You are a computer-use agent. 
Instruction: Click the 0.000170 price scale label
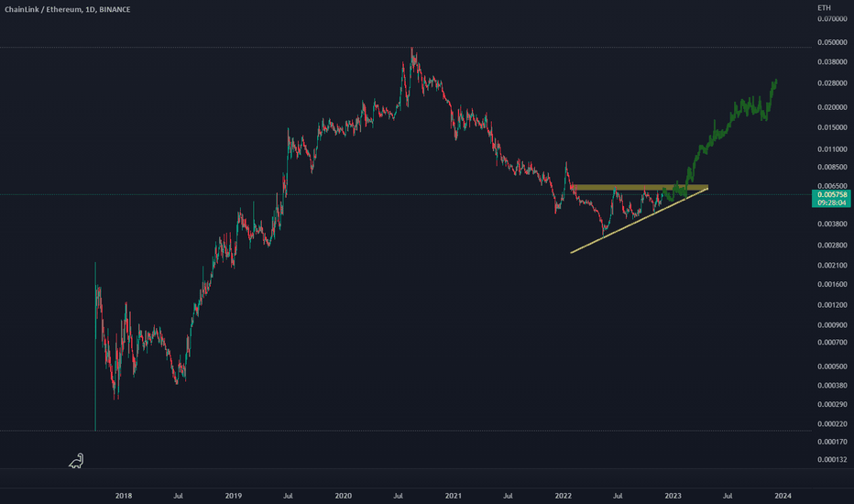click(832, 442)
